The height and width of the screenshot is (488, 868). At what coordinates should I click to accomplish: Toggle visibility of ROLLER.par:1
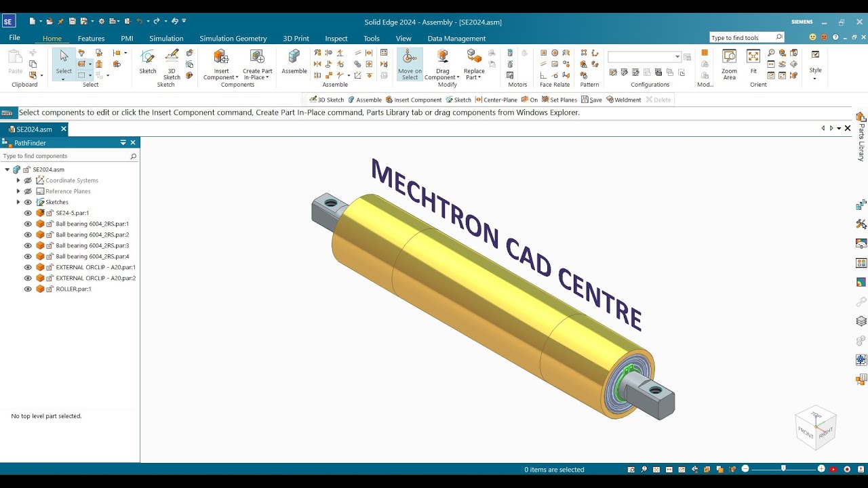(x=28, y=289)
